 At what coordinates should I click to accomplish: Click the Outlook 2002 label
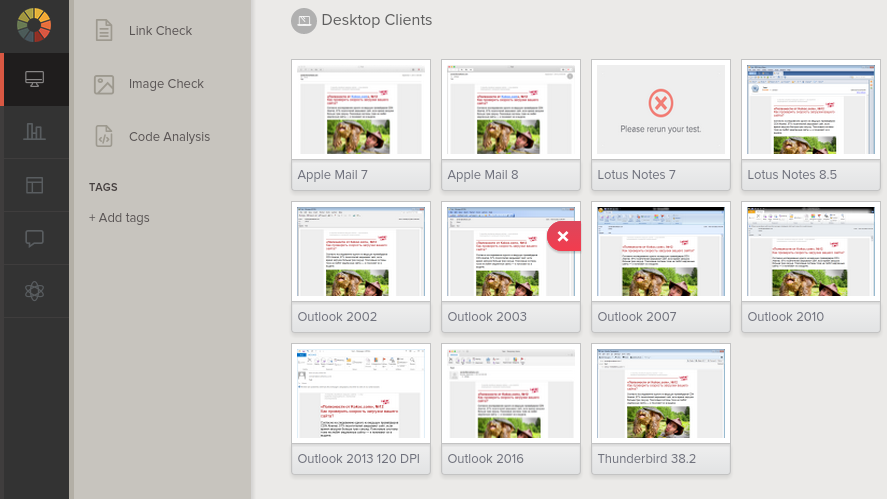click(x=337, y=317)
